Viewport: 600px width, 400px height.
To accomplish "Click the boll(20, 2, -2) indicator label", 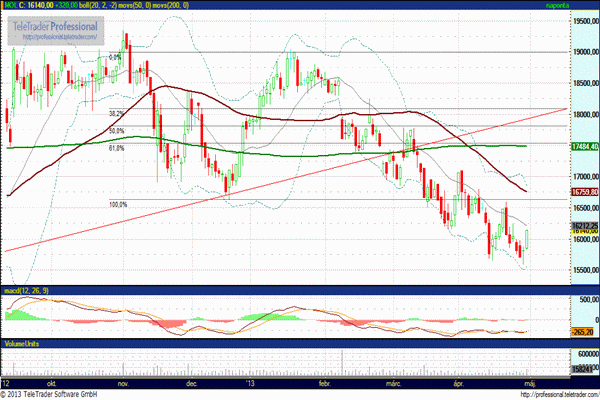I will click(106, 5).
